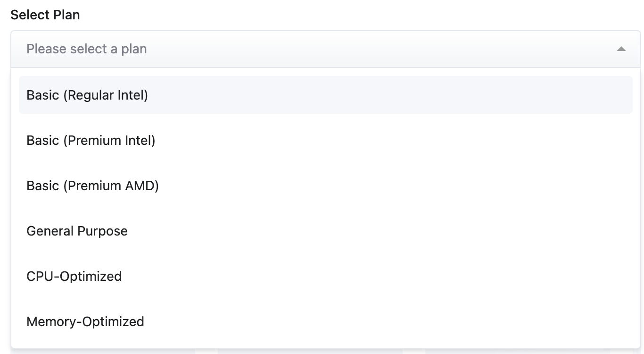Select Memory-Optimized from the list
Image resolution: width=644 pixels, height=354 pixels.
coord(325,321)
